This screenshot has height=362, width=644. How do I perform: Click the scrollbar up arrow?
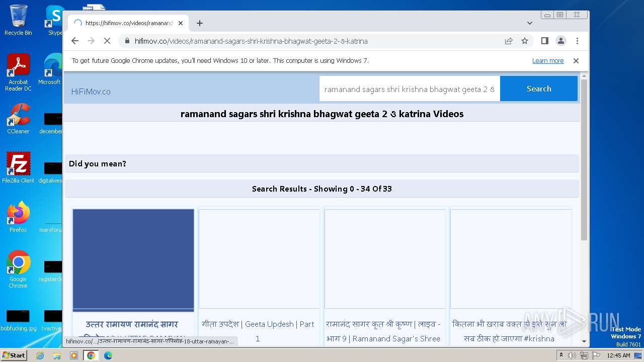coord(584,76)
